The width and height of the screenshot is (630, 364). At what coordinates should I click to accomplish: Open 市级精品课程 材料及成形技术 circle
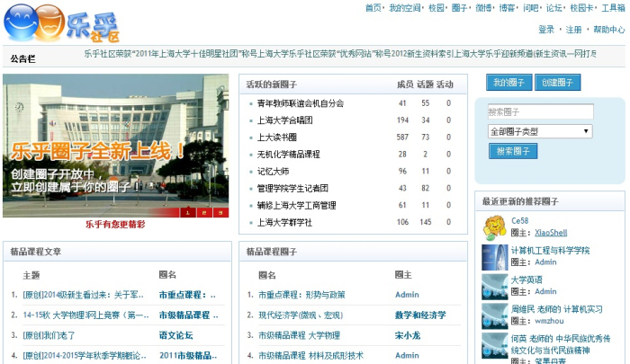(311, 356)
